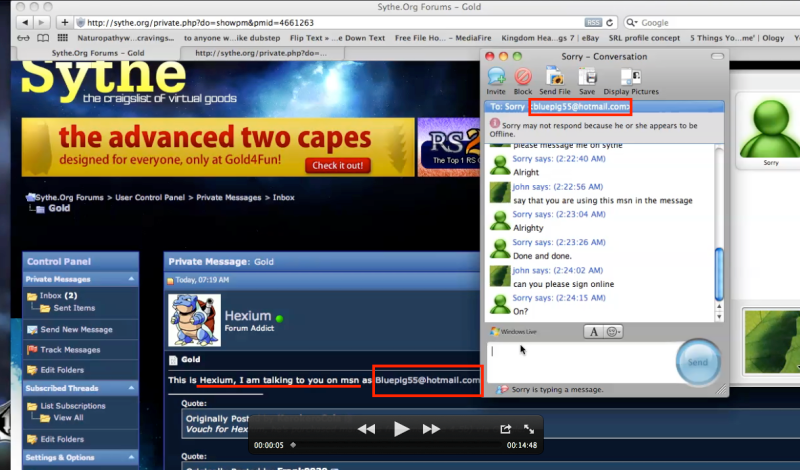Add bookmark with plus button
This screenshot has width=800, height=470.
(64, 22)
